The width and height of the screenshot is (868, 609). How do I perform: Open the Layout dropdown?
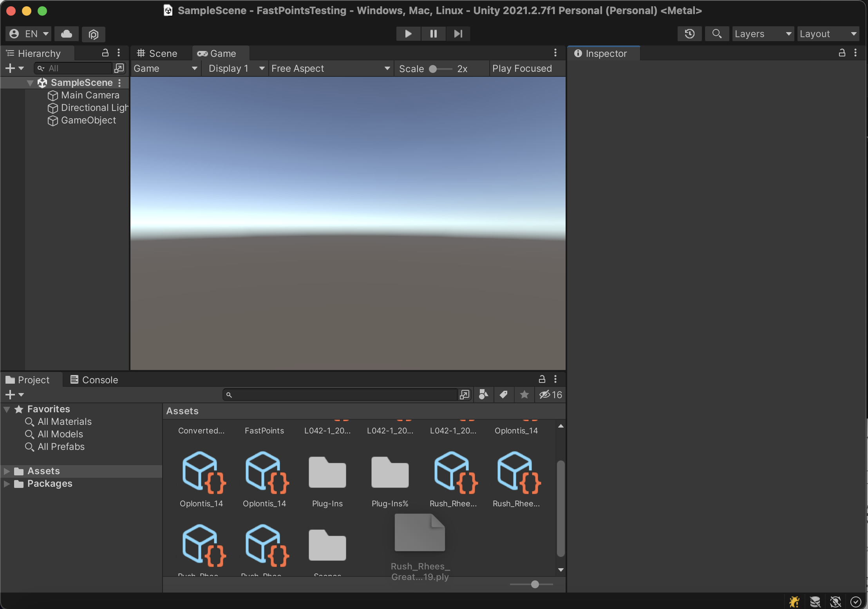[x=828, y=34]
